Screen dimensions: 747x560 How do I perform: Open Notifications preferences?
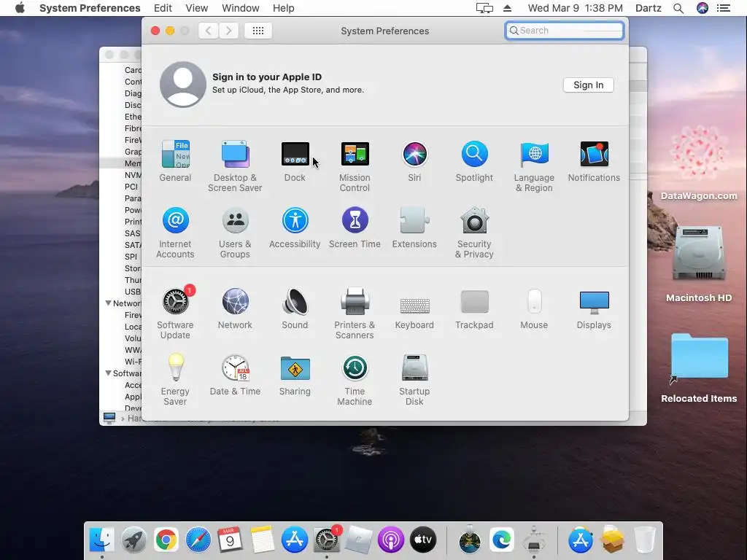[x=594, y=160]
